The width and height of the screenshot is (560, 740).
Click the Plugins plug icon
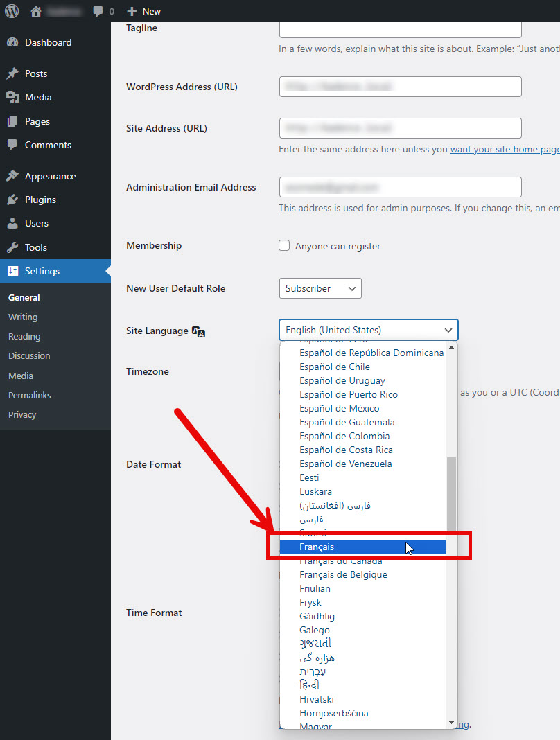click(12, 200)
